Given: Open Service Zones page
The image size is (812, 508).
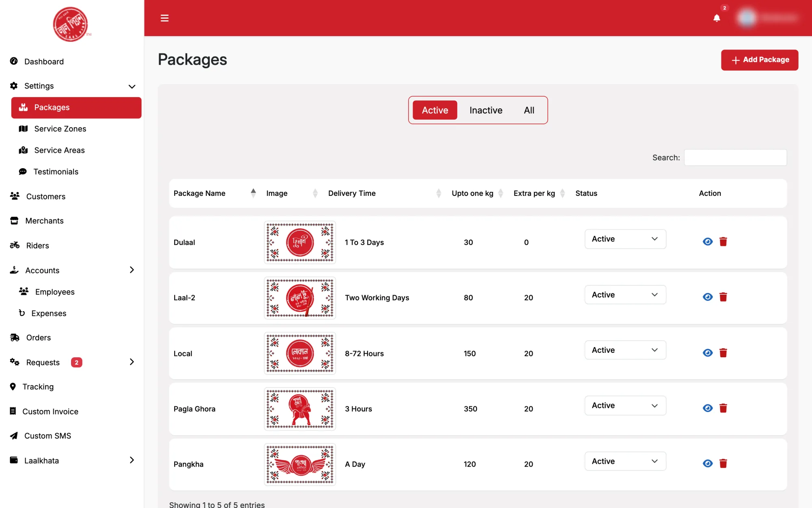Looking at the screenshot, I should [60, 129].
